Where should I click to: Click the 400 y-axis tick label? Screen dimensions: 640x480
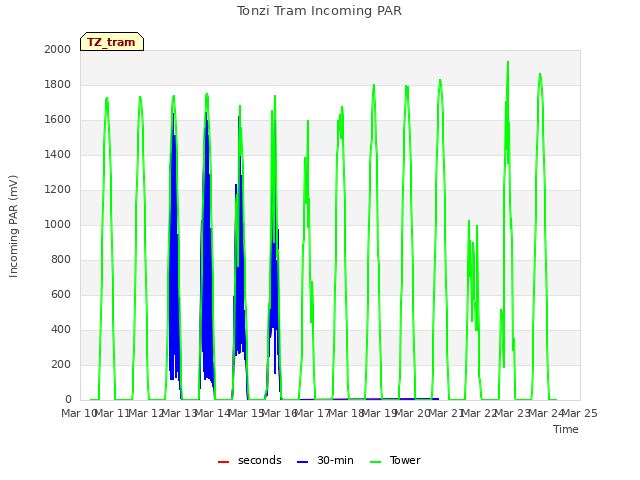tap(61, 329)
